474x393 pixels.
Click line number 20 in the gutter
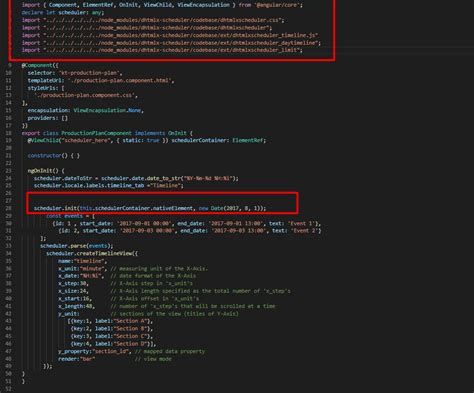[x=9, y=148]
